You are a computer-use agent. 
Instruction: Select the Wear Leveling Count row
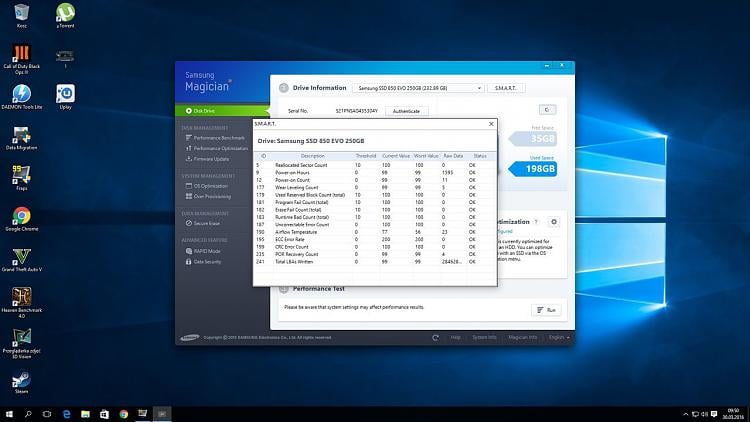(x=375, y=188)
